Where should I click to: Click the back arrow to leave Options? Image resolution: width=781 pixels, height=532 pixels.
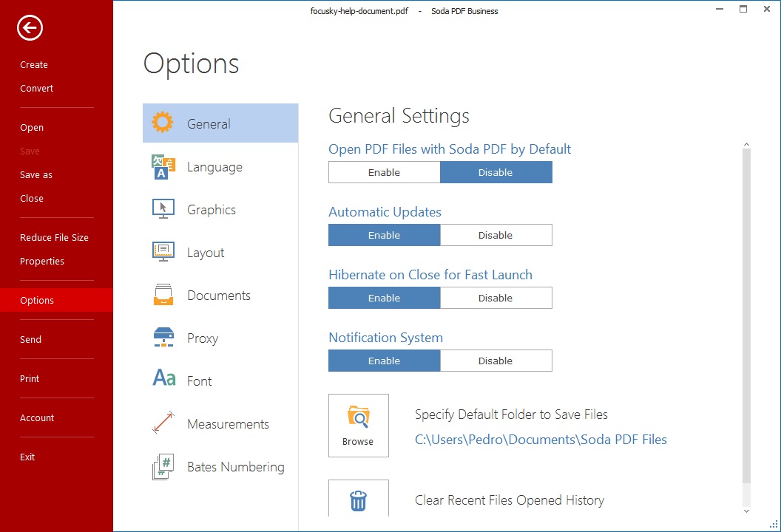(x=29, y=28)
